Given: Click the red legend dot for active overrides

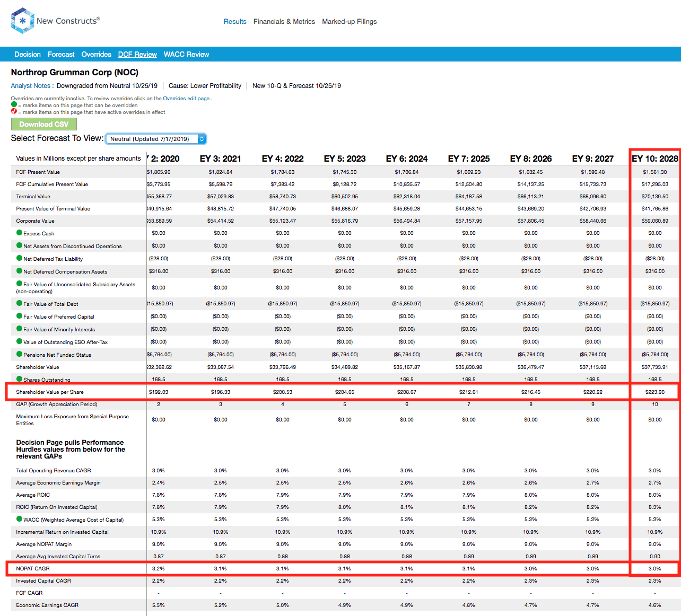Looking at the screenshot, I should pos(14,111).
